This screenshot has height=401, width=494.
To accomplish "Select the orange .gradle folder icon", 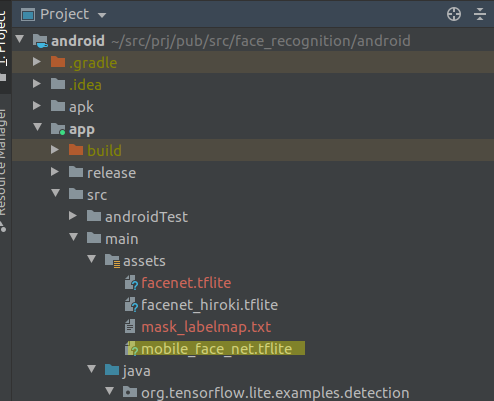I will click(x=58, y=62).
